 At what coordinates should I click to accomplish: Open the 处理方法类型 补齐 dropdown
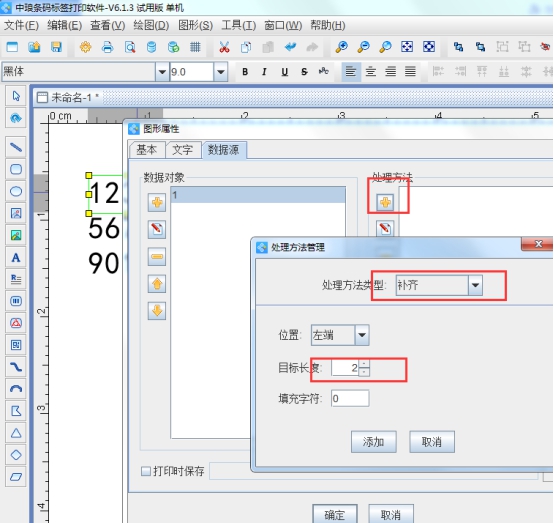pos(476,285)
